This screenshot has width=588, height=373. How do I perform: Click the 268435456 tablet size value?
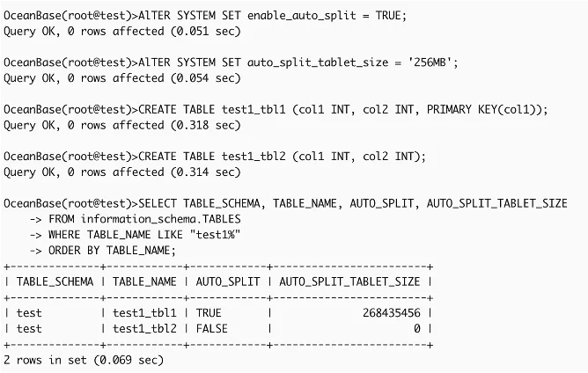coord(390,313)
